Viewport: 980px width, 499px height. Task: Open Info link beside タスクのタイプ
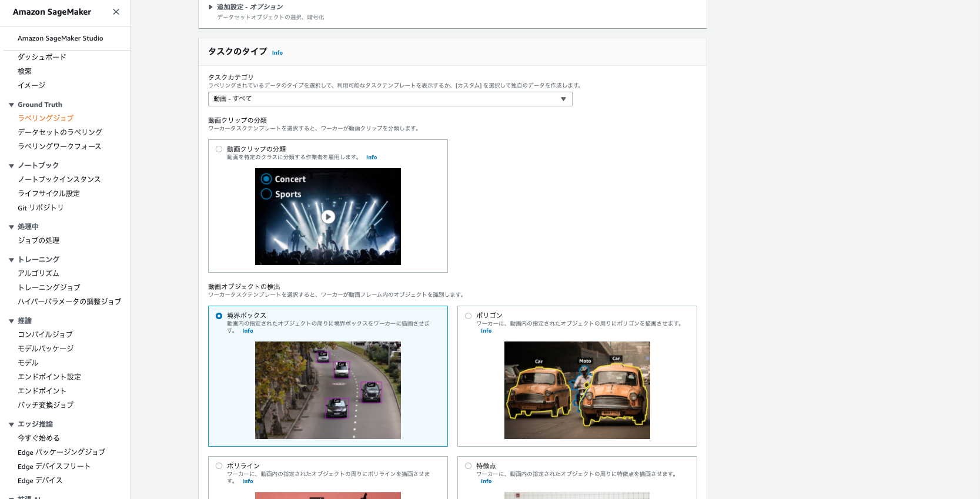(x=277, y=53)
